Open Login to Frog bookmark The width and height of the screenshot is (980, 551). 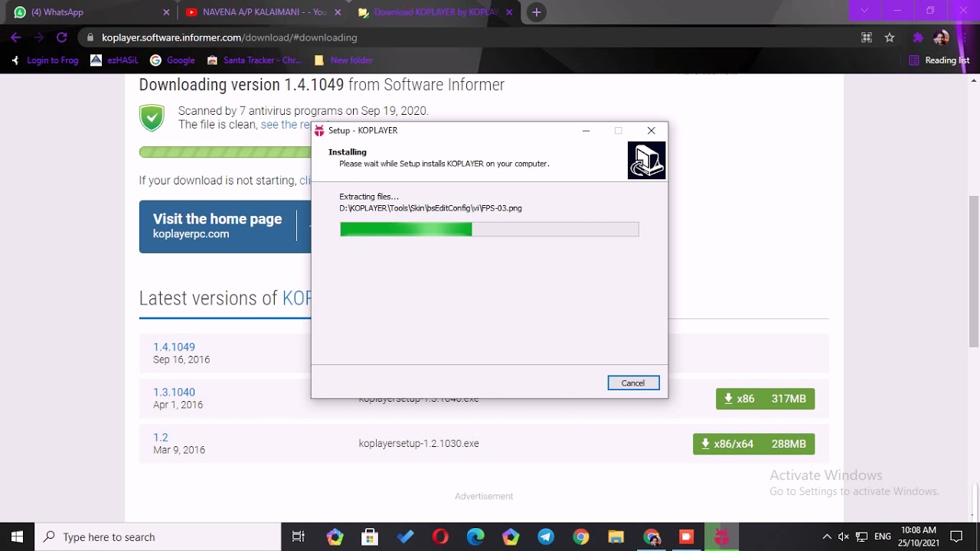click(x=44, y=60)
